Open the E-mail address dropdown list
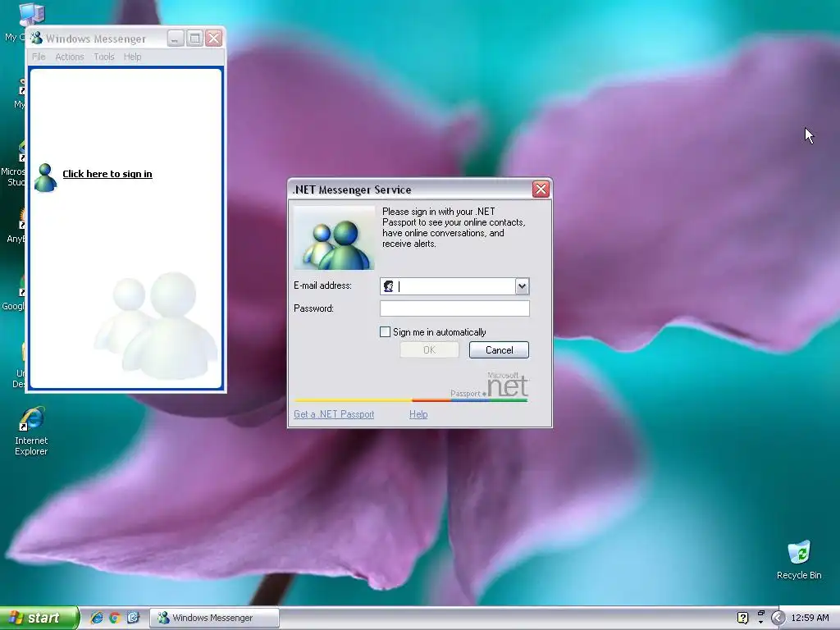Image resolution: width=840 pixels, height=630 pixels. pyautogui.click(x=522, y=286)
